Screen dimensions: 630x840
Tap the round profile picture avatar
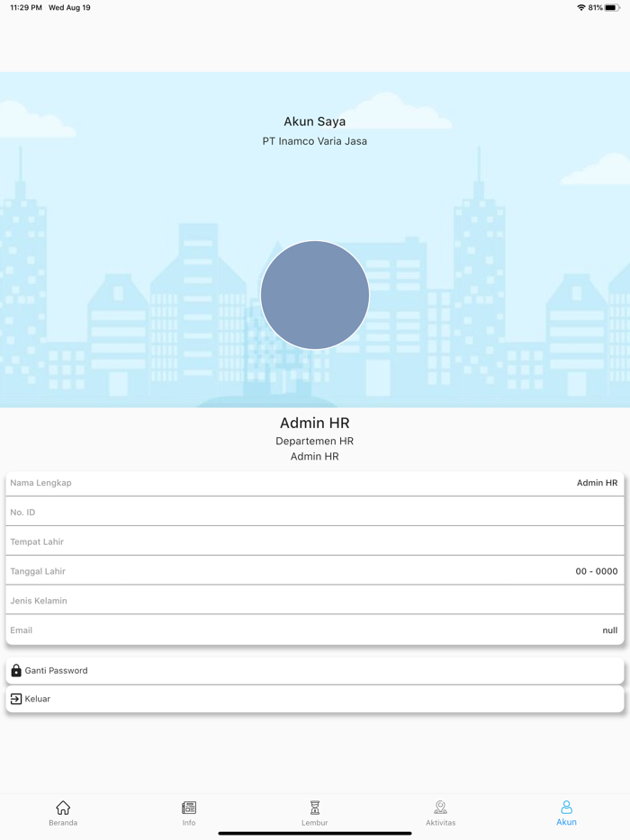pos(315,295)
